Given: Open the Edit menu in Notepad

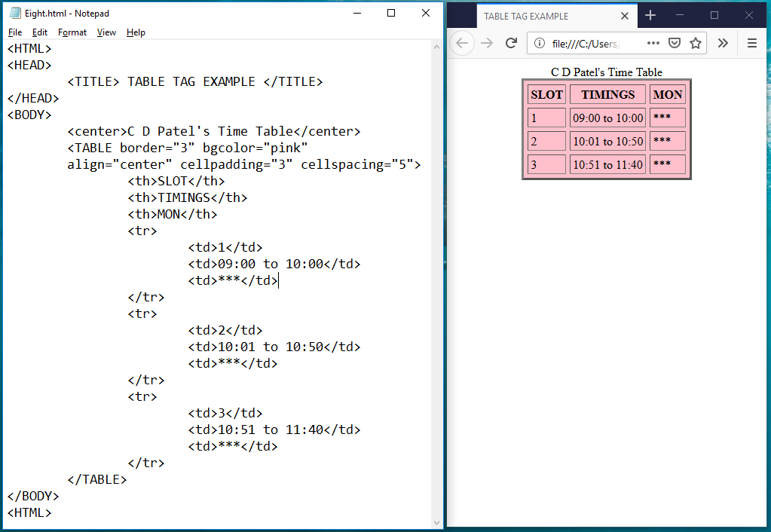Looking at the screenshot, I should (x=39, y=32).
